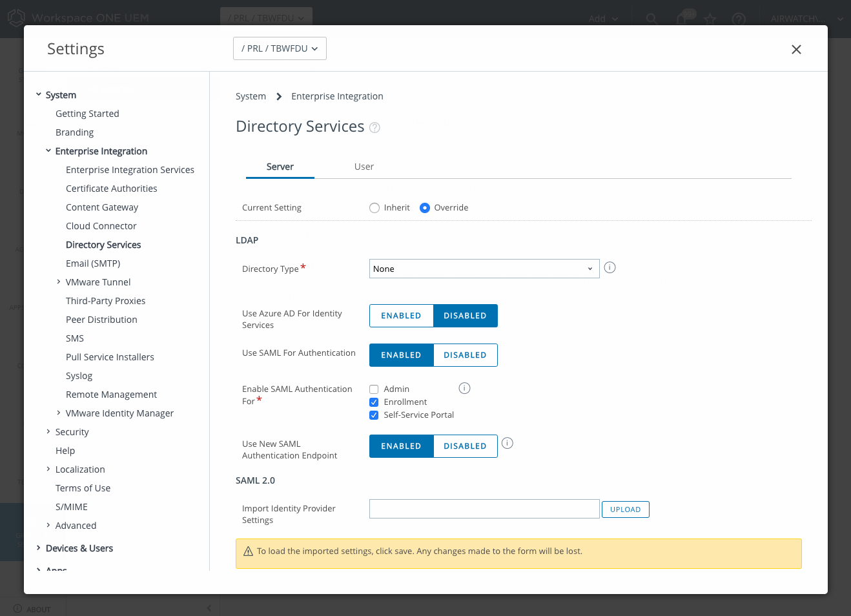Open the Add dropdown in the top bar
Image resolution: width=851 pixels, height=616 pixels.
pyautogui.click(x=603, y=19)
